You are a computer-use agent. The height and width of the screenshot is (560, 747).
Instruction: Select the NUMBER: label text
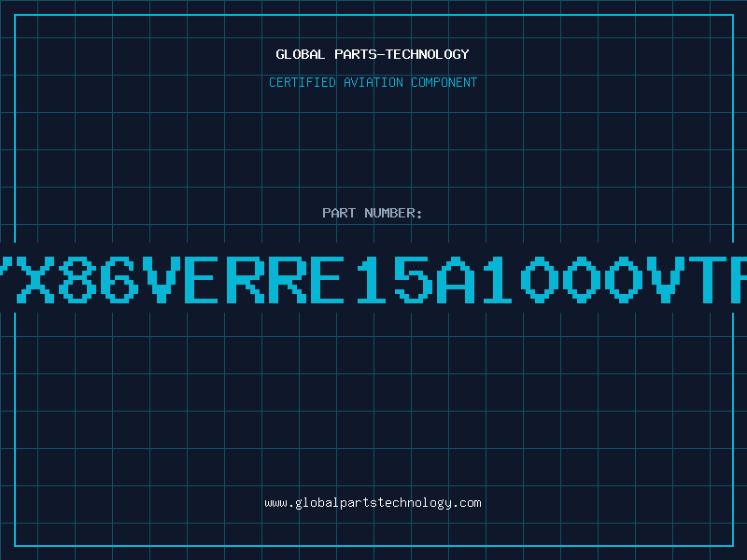pyautogui.click(x=393, y=213)
